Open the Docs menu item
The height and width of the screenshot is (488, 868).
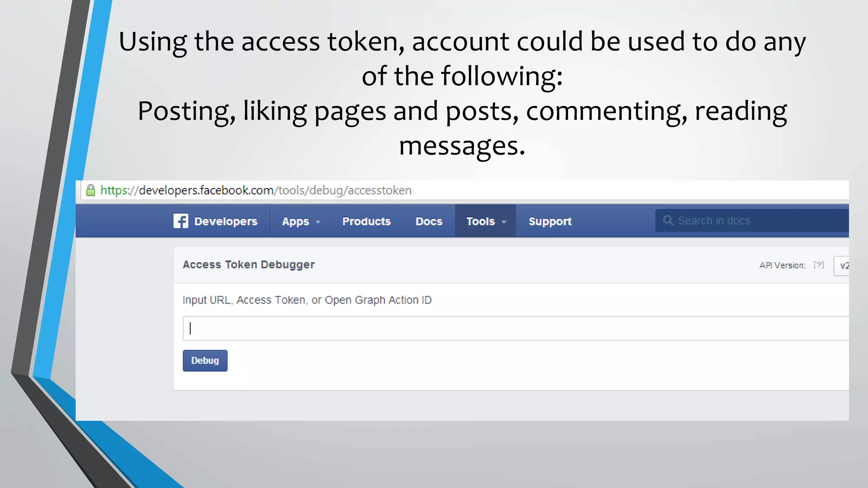pyautogui.click(x=429, y=221)
